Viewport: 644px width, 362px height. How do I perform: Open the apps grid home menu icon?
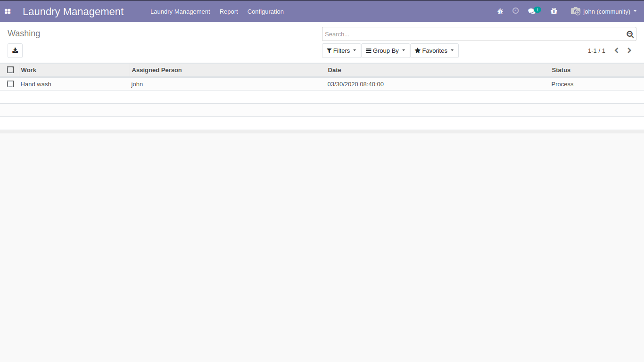point(8,11)
